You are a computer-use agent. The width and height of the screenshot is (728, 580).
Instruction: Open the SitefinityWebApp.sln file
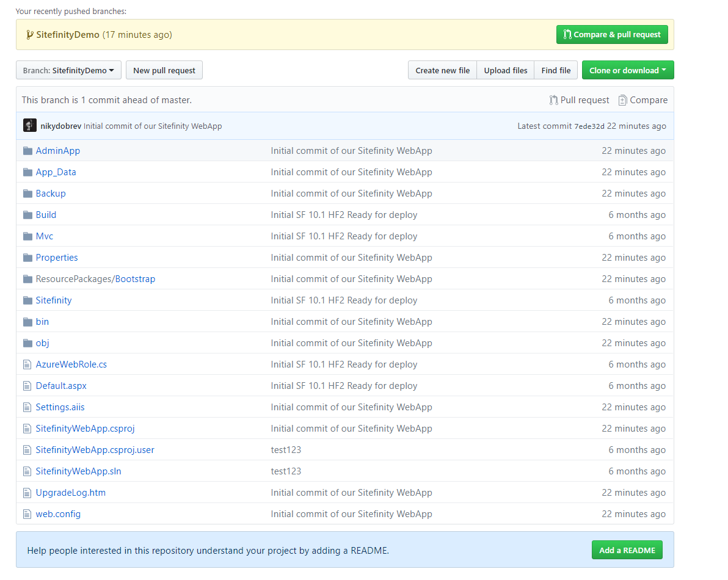tap(78, 471)
